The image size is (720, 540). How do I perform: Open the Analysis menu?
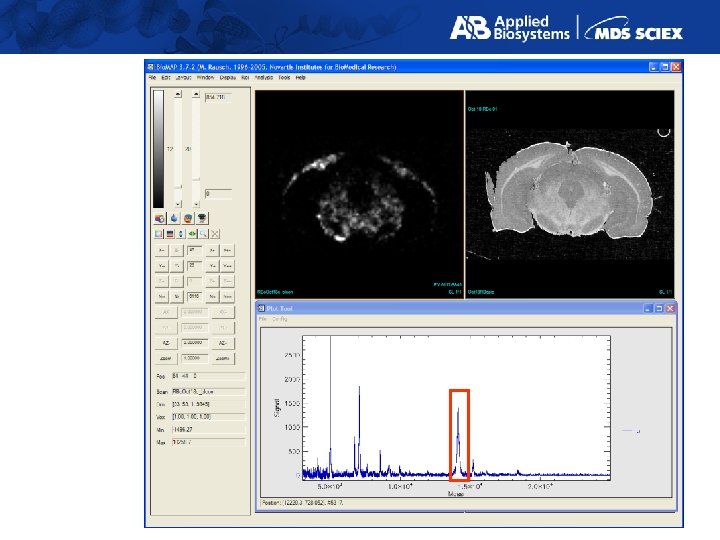(x=264, y=77)
